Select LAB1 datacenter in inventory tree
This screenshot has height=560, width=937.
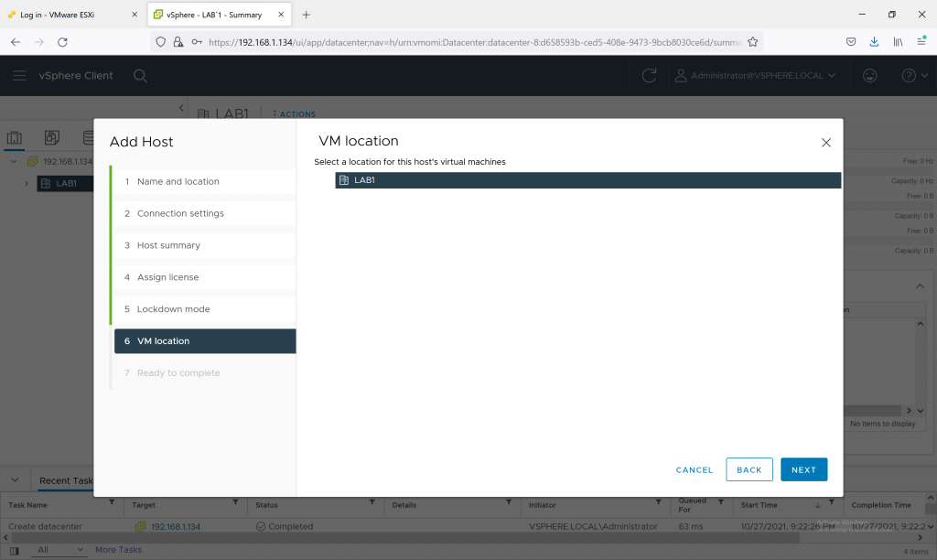(65, 184)
